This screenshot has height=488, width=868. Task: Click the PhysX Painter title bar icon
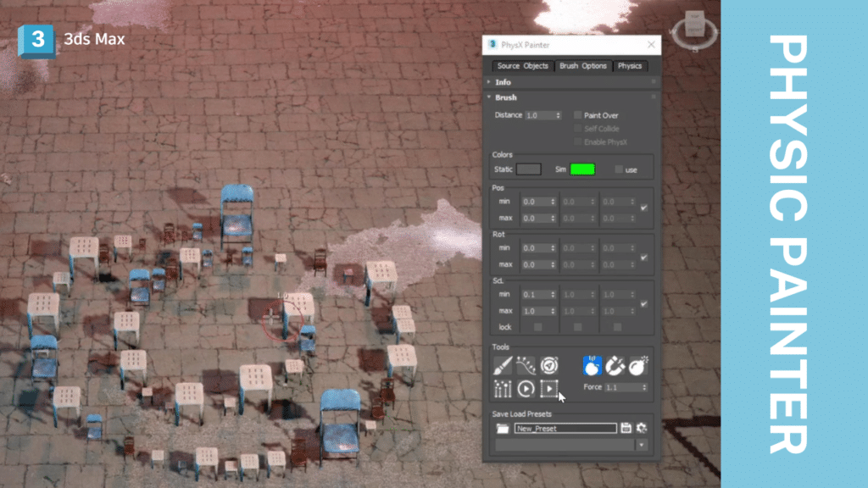[x=492, y=45]
